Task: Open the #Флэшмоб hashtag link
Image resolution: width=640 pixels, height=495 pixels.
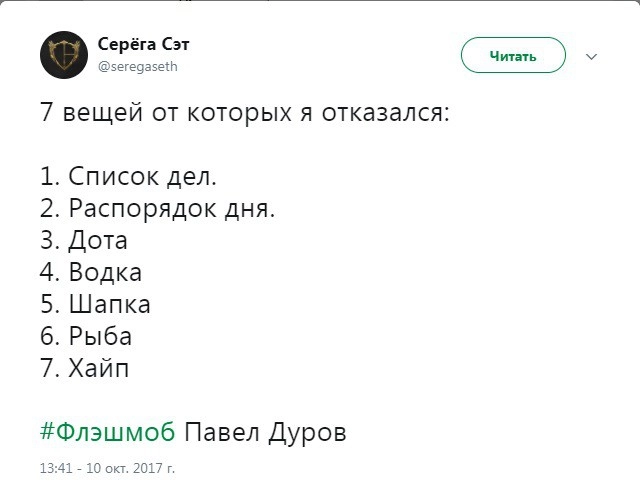Action: click(x=108, y=433)
